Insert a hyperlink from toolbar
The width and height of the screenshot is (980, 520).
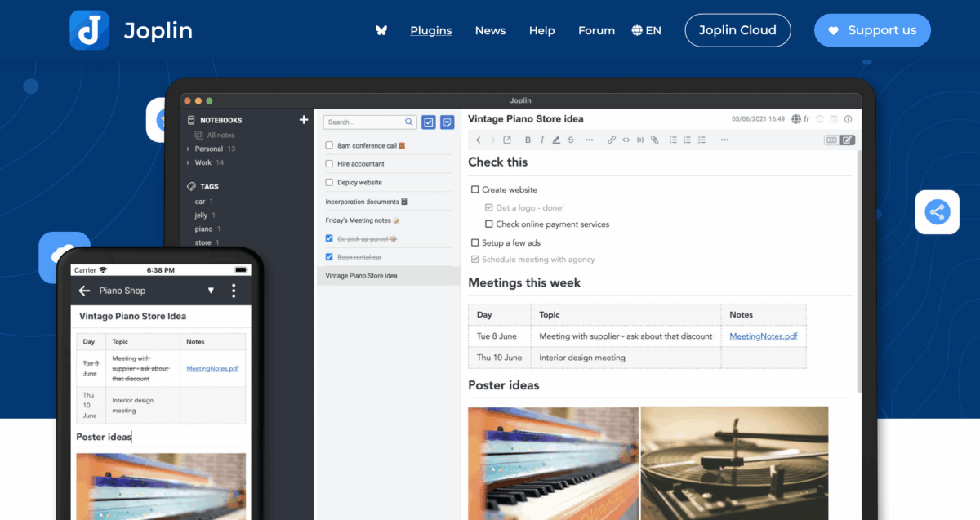click(x=612, y=140)
